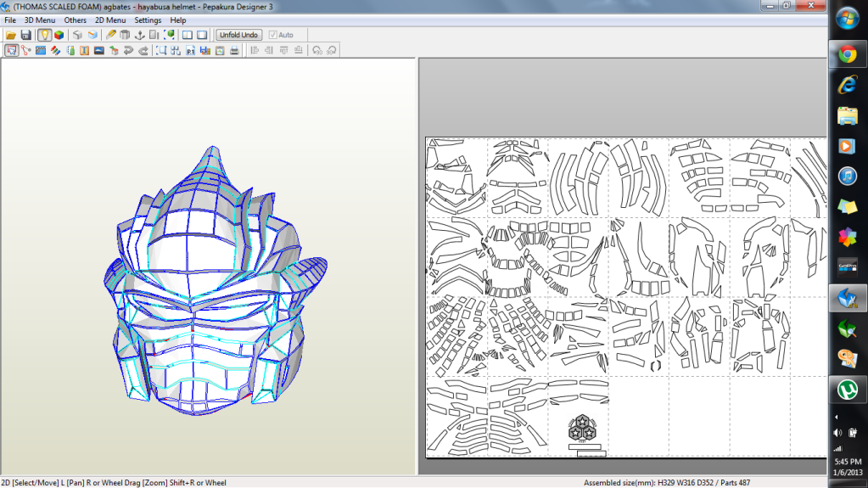The width and height of the screenshot is (868, 488).
Task: Open the 3D Menu
Action: click(x=40, y=20)
